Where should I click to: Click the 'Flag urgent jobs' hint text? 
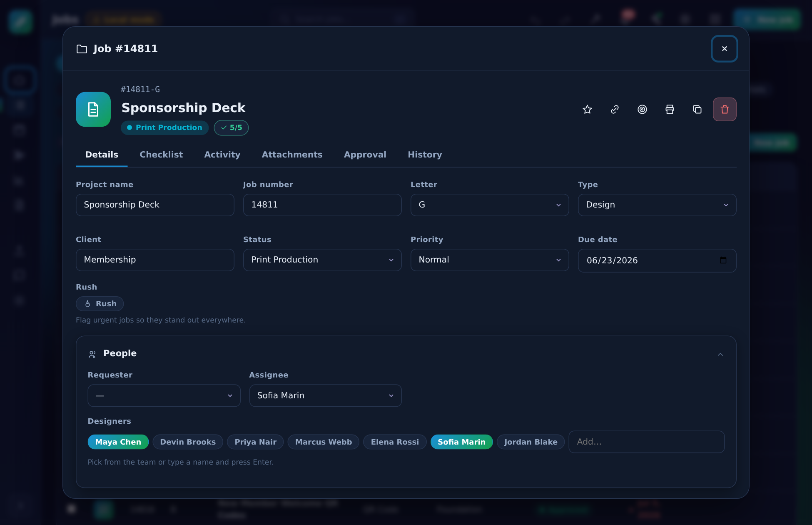tap(161, 320)
